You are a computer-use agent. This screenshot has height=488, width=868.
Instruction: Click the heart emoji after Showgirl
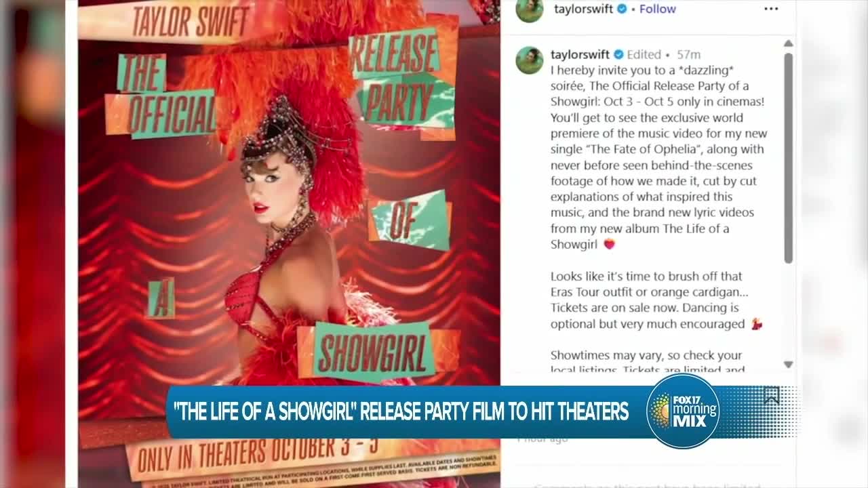point(608,244)
